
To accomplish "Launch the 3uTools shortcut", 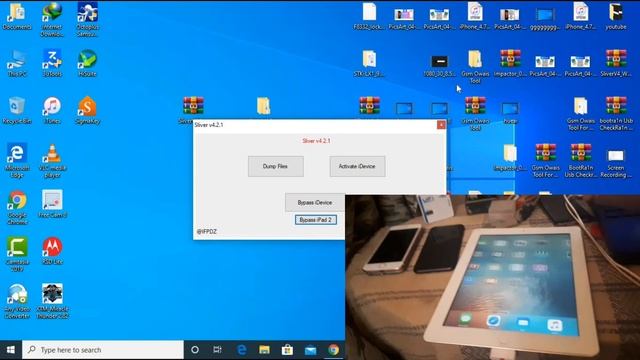I will (x=52, y=63).
